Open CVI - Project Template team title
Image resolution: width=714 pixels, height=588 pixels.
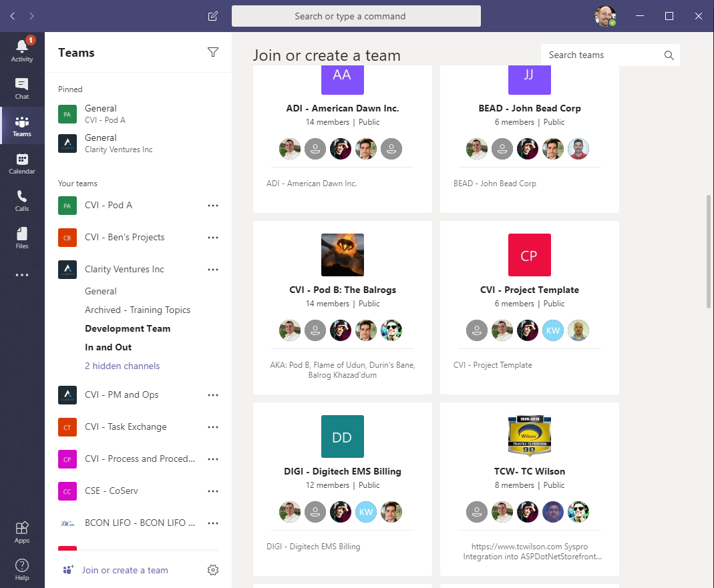[x=529, y=290]
